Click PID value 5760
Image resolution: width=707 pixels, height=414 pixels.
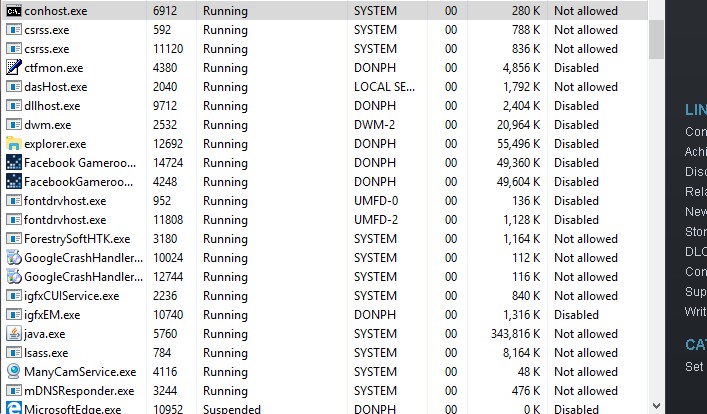[165, 333]
